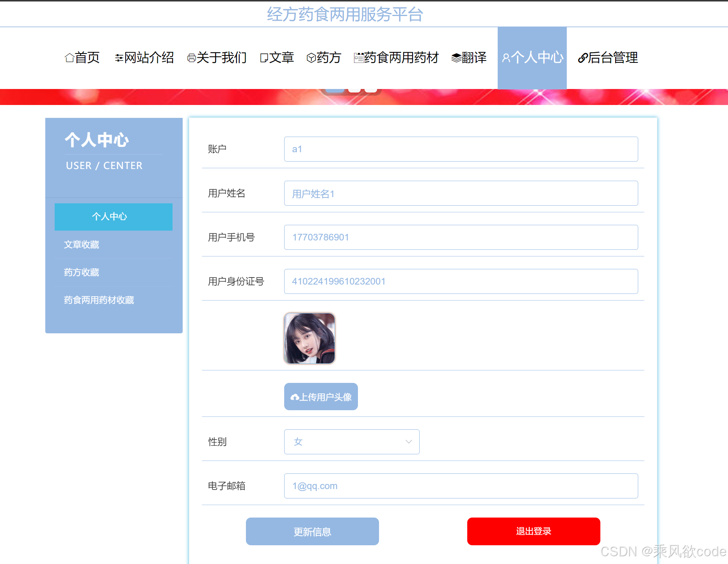Select the 药方 compass icon in navigation
This screenshot has height=564, width=728.
click(310, 58)
